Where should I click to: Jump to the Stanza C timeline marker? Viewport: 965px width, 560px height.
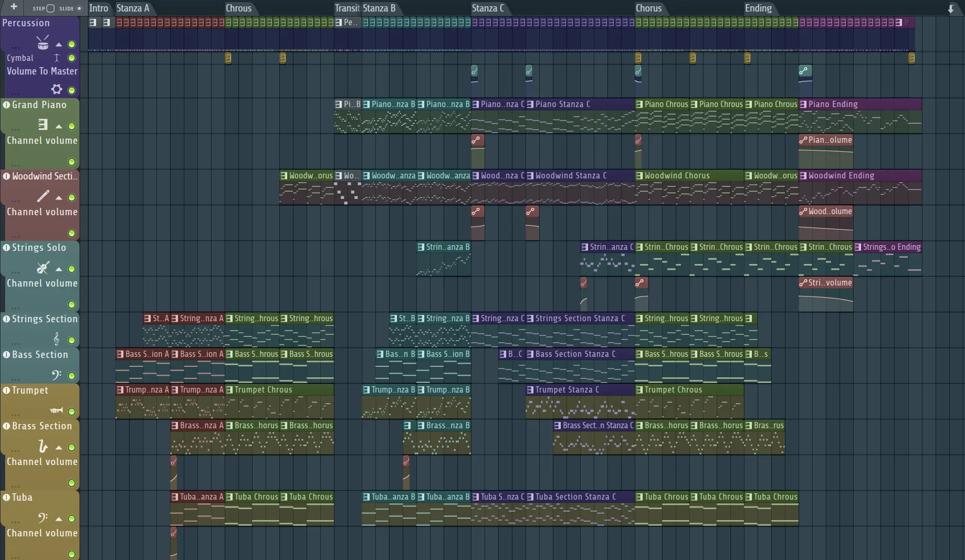click(487, 8)
